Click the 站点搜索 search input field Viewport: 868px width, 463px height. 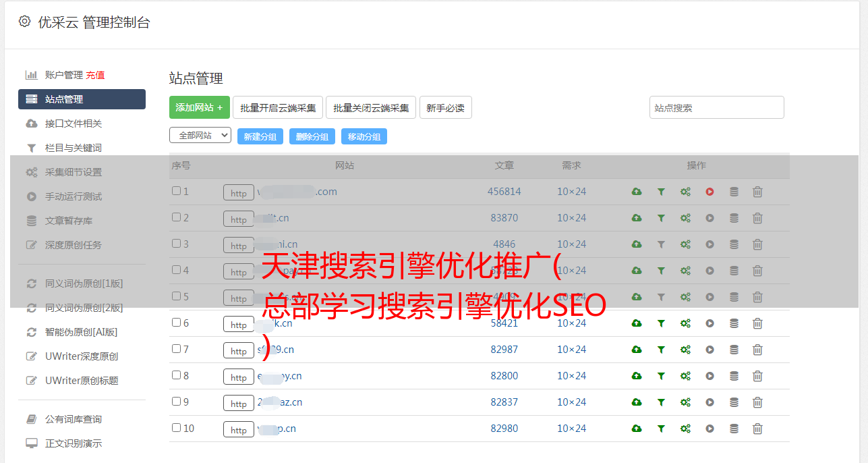(716, 107)
